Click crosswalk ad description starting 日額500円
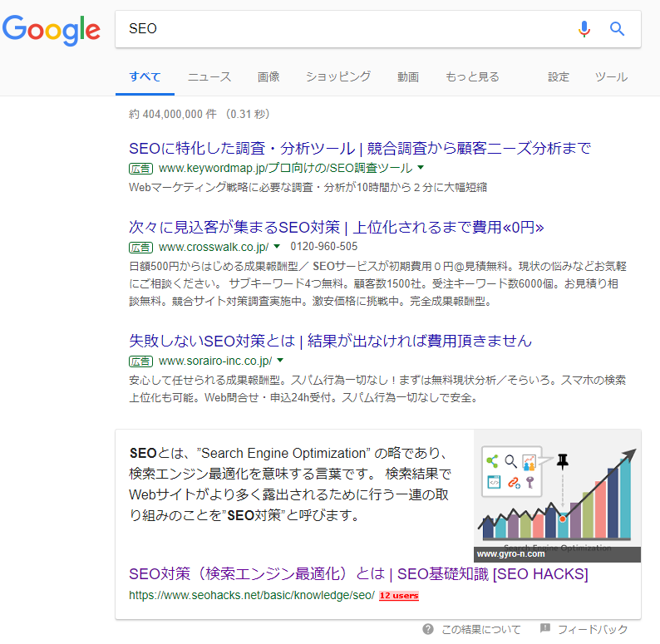 [377, 283]
